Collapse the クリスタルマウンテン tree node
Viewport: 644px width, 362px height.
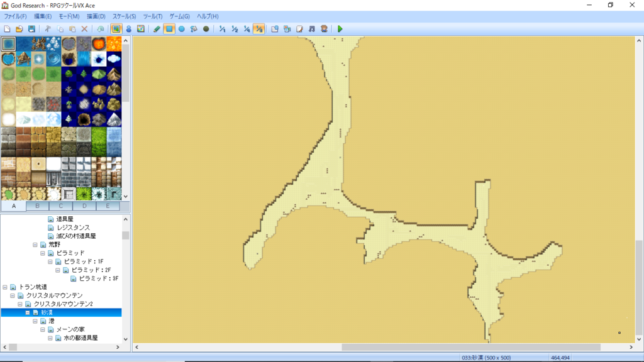tap(13, 295)
